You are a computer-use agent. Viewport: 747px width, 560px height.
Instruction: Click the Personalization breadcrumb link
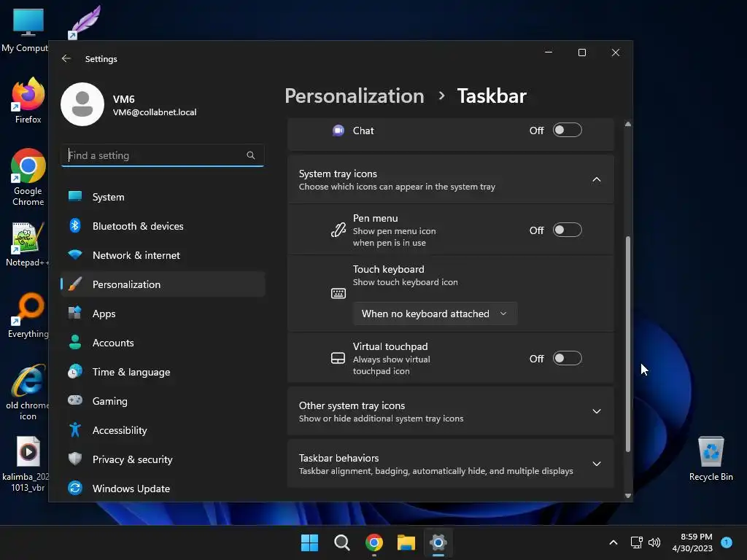tap(354, 96)
